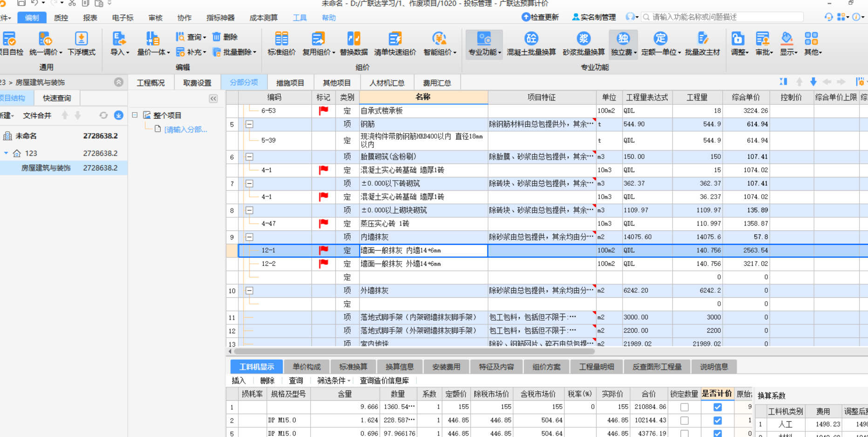Open the 标准换算 tab
The image size is (868, 437).
(353, 366)
